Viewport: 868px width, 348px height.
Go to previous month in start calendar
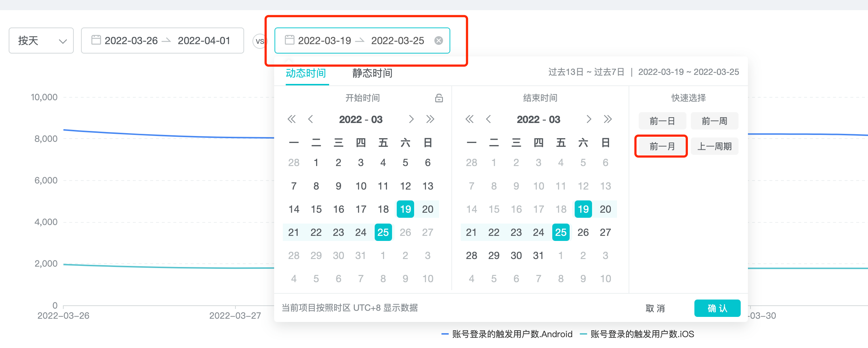click(x=310, y=119)
